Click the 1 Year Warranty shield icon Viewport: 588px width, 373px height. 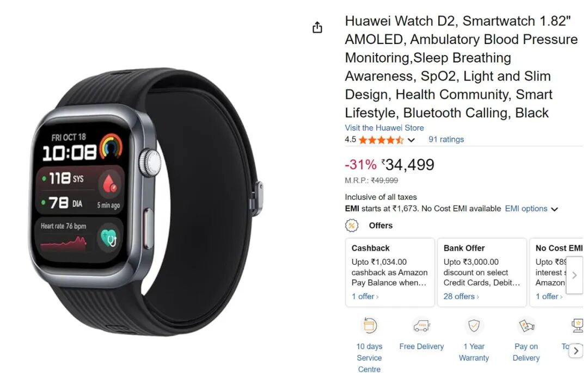[x=474, y=325]
